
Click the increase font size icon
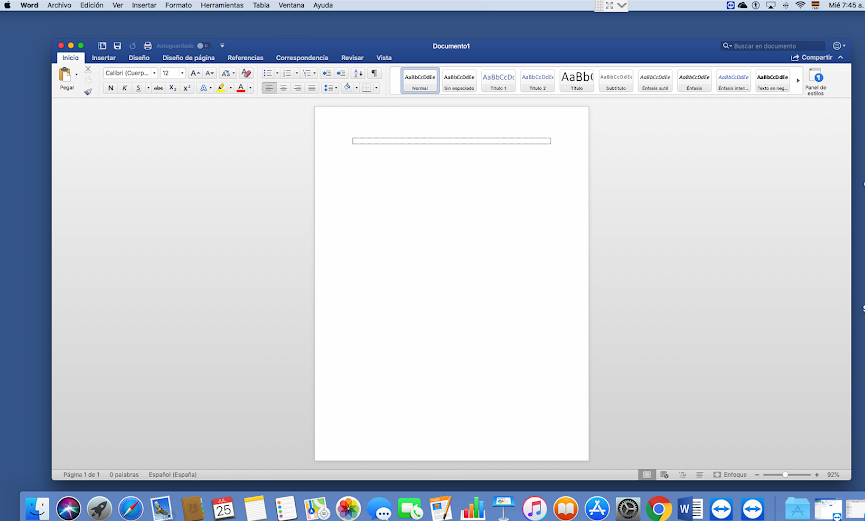pos(195,73)
